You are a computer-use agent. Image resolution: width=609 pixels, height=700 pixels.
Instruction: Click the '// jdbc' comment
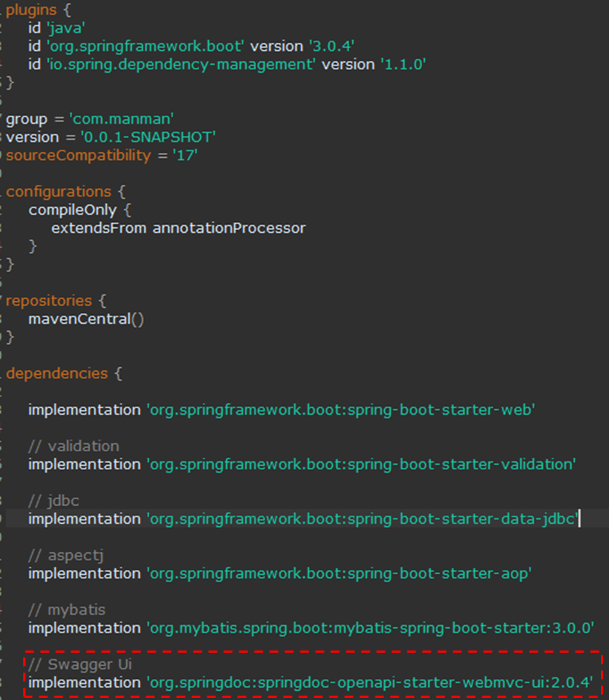click(x=54, y=501)
